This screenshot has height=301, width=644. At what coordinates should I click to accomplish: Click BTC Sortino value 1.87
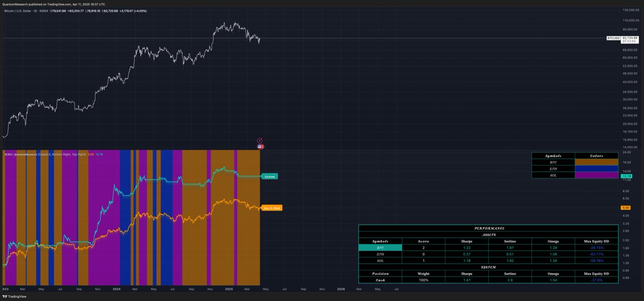[x=510, y=247]
